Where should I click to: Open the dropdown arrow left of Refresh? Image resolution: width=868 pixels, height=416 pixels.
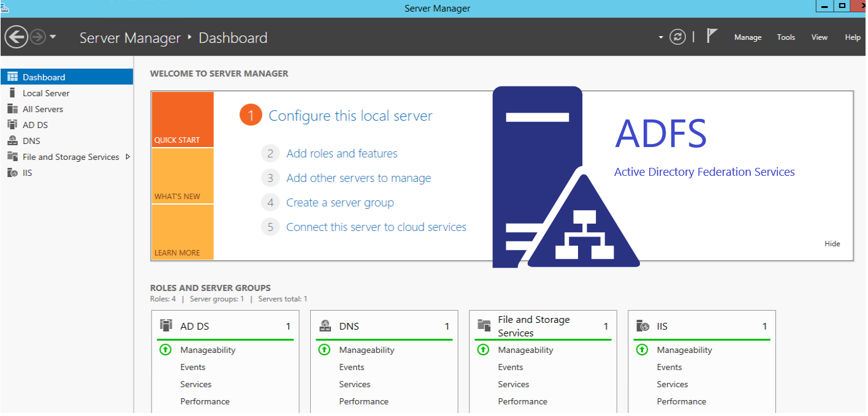click(x=661, y=37)
